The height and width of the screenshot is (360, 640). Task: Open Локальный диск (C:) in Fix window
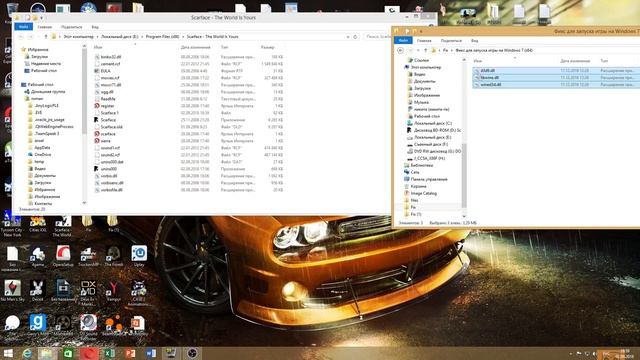coord(429,123)
